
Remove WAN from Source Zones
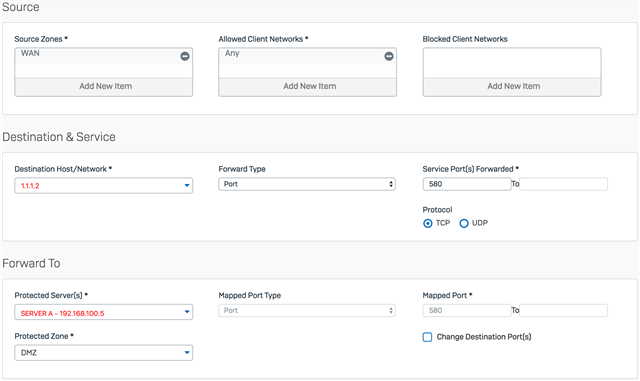(x=185, y=56)
